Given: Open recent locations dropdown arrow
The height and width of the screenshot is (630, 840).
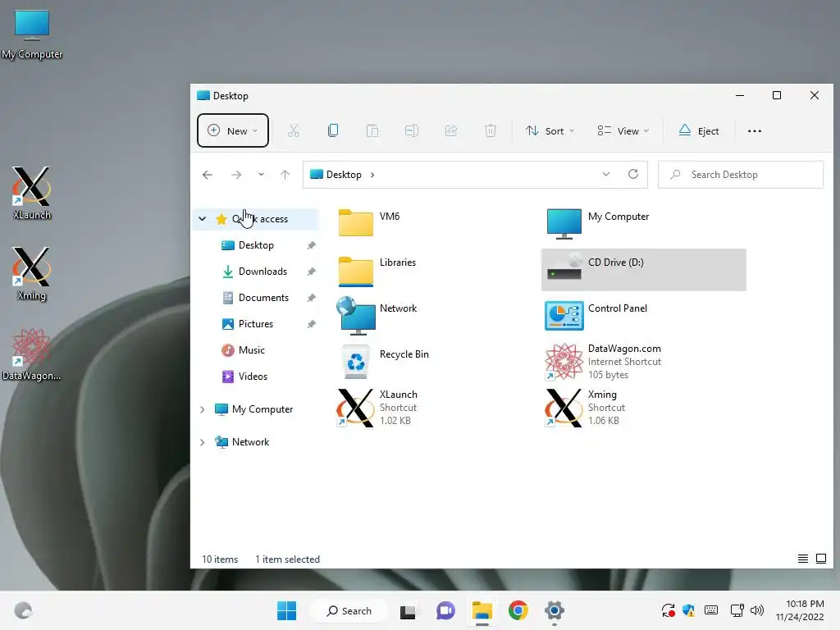Looking at the screenshot, I should 261,175.
